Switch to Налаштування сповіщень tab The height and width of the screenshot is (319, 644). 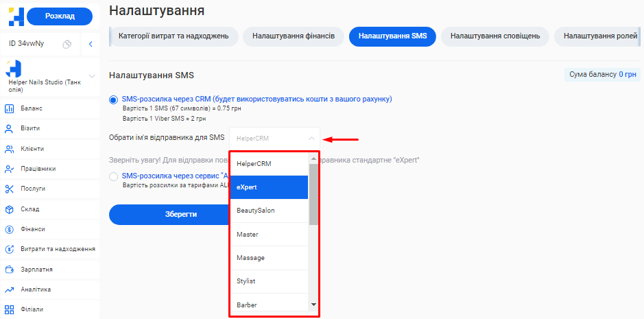pos(495,36)
